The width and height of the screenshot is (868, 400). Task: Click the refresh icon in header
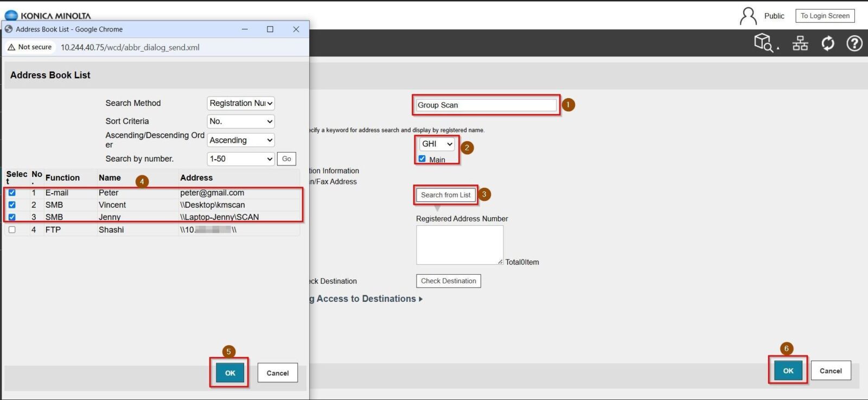(828, 43)
